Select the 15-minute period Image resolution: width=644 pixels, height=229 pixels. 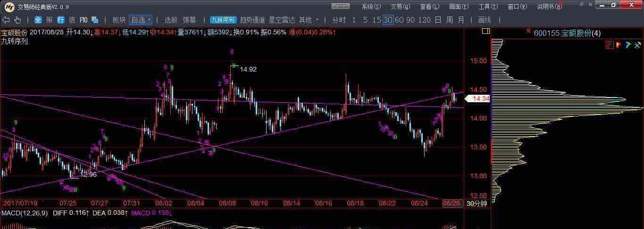(376, 20)
